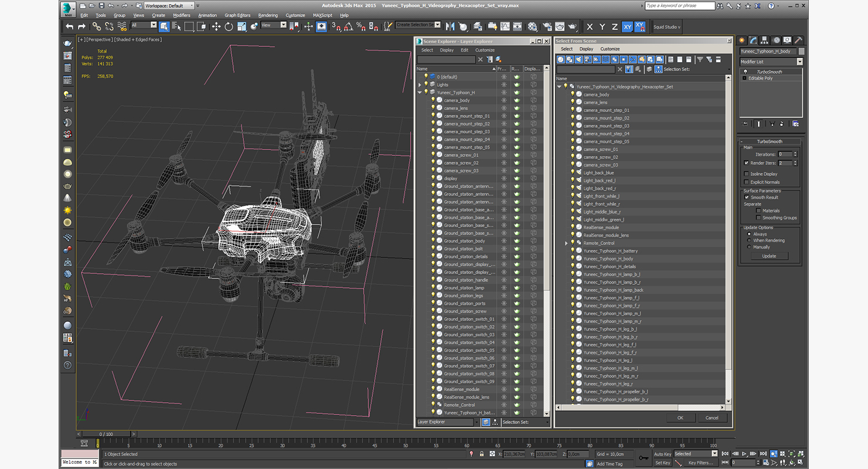Toggle the 3D Snaps icon
The width and height of the screenshot is (868, 469).
(x=336, y=26)
